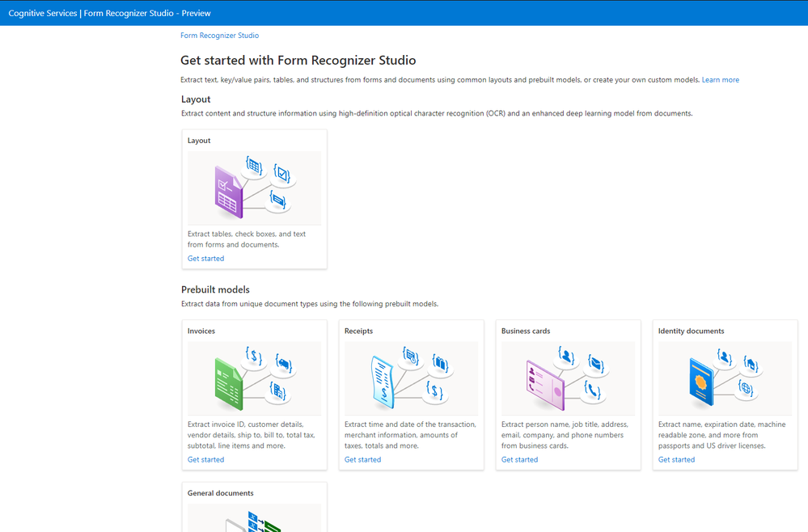Image resolution: width=808 pixels, height=532 pixels.
Task: Click the person bubble in Business cards card
Action: (x=566, y=357)
